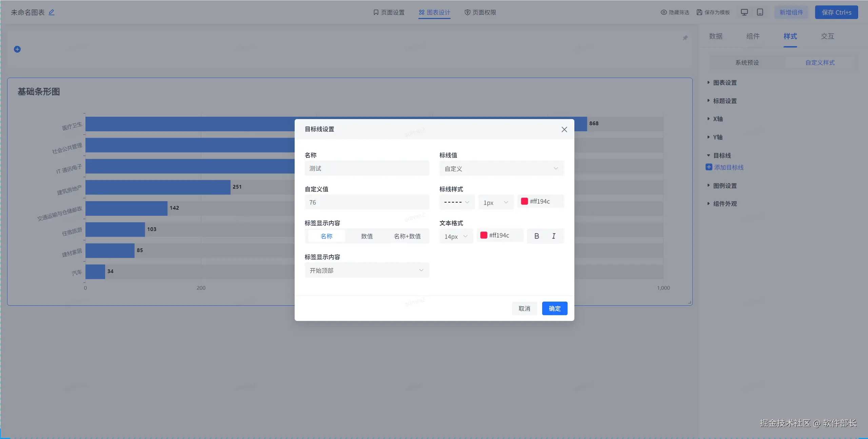Toggle bold text format

(x=536, y=236)
